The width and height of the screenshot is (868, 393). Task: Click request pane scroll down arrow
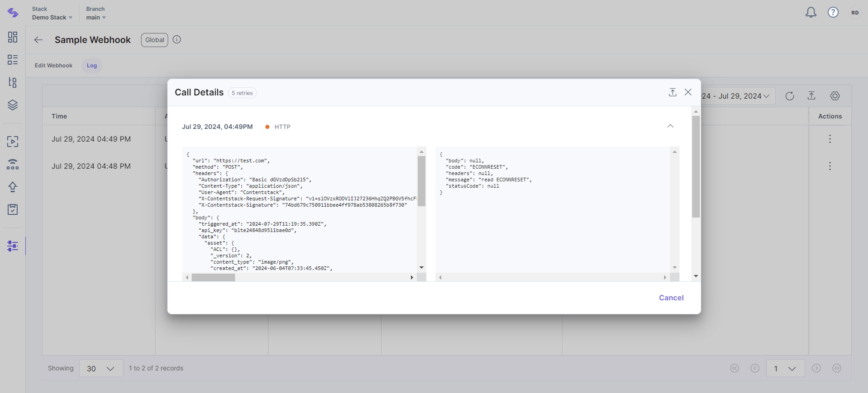[421, 267]
